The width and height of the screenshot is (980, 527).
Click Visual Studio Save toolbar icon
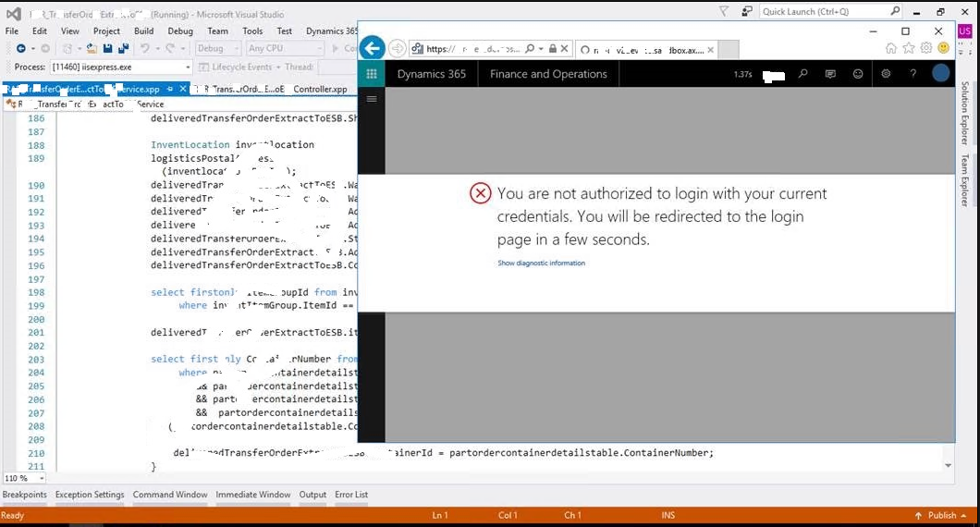(x=107, y=48)
